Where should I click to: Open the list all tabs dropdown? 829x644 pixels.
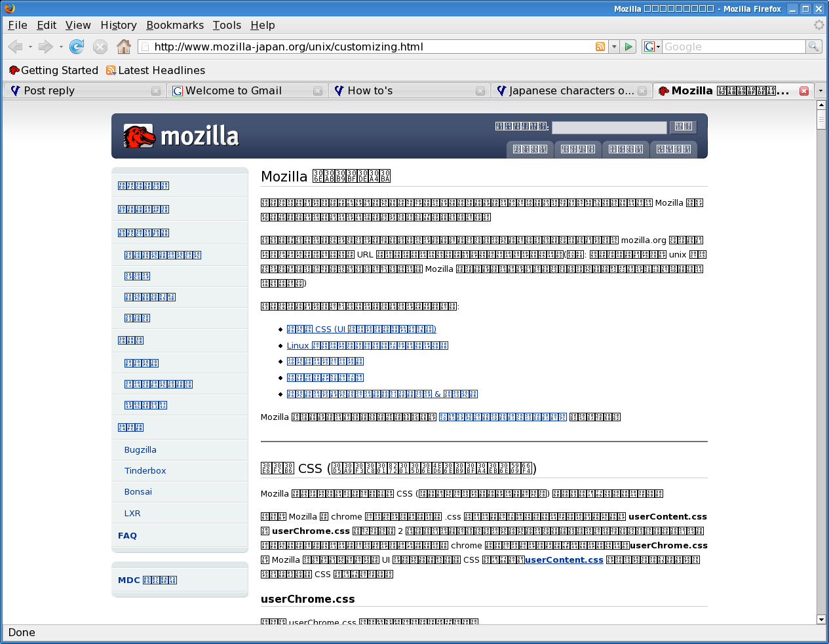(x=820, y=91)
